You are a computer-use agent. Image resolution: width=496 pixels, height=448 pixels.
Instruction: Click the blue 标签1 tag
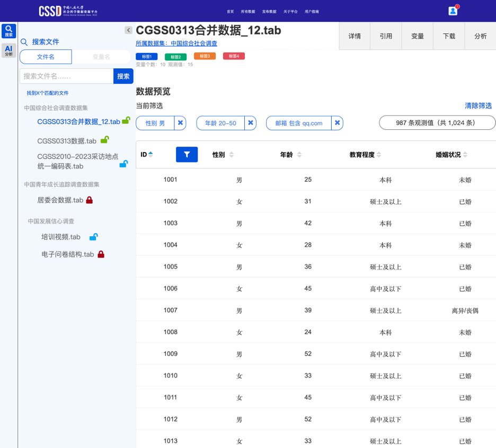pyautogui.click(x=146, y=57)
